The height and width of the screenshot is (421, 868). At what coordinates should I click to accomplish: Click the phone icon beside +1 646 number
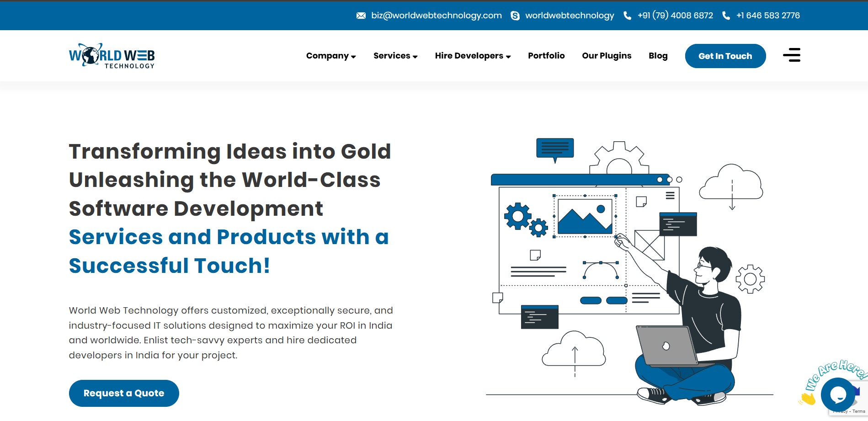[x=726, y=16]
